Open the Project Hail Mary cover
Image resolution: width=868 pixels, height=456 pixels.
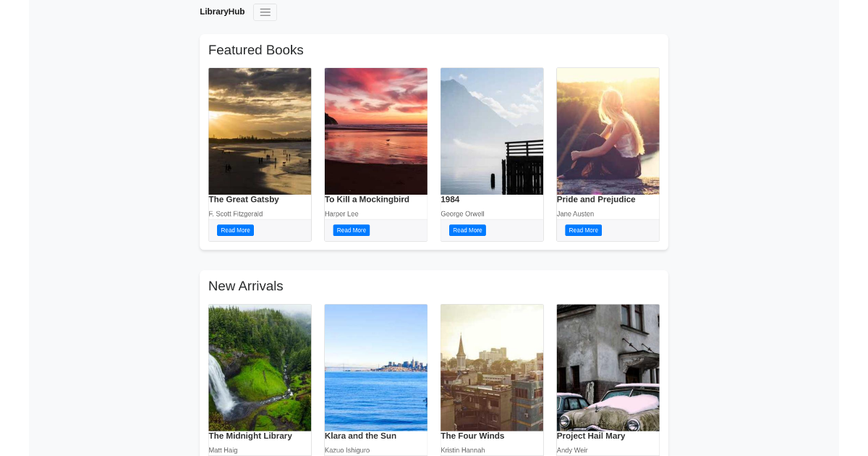pyautogui.click(x=608, y=368)
